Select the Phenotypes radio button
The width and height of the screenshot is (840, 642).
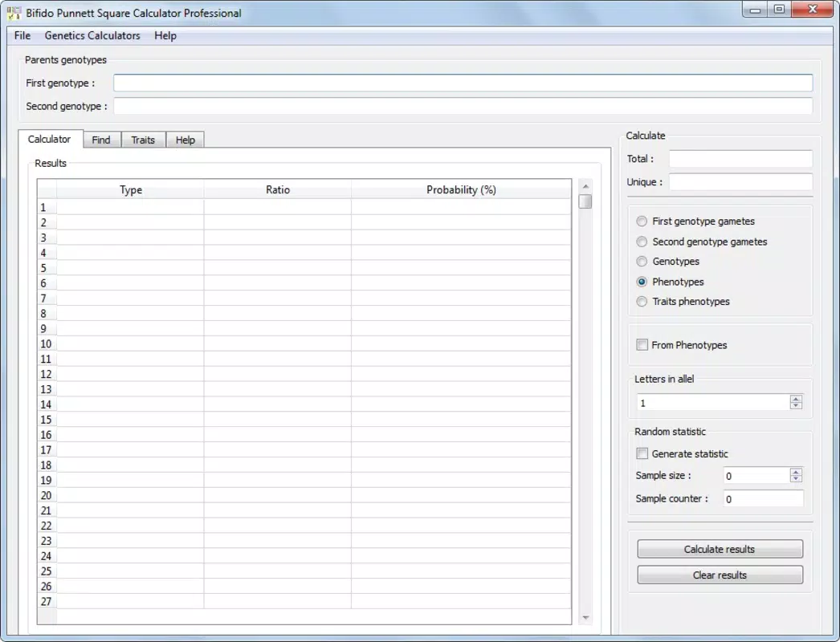click(642, 282)
